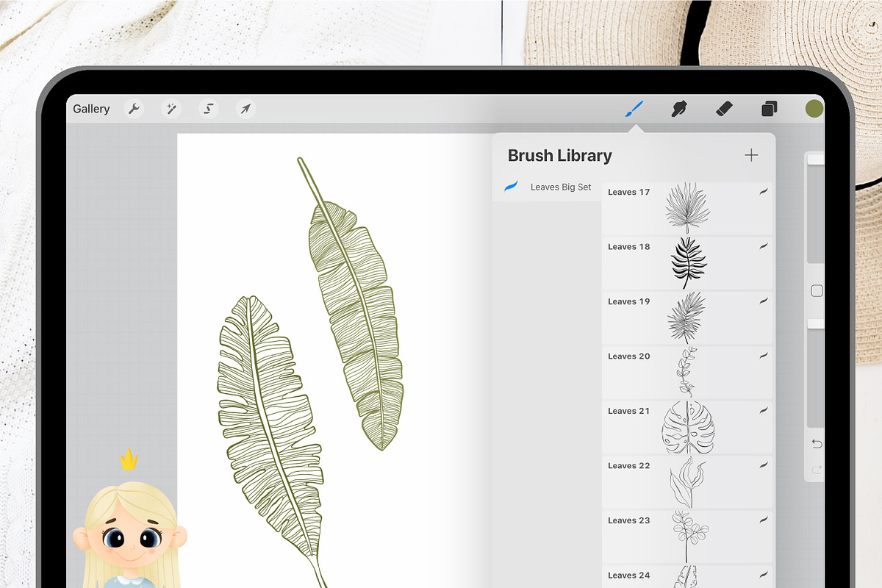882x588 pixels.
Task: Tap the stroke icon on Leaves 20 row
Action: pos(764,356)
